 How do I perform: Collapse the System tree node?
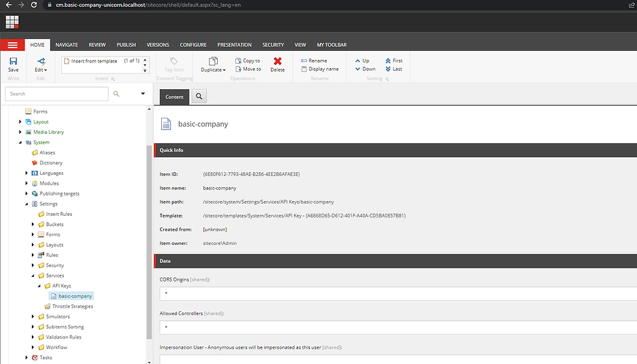[x=20, y=142]
